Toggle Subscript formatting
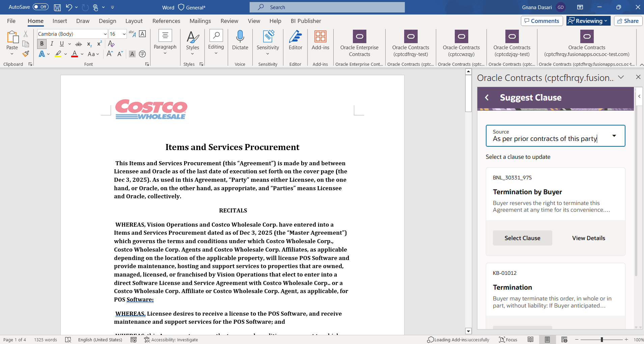Screen dimensions: 644x344 tap(89, 44)
